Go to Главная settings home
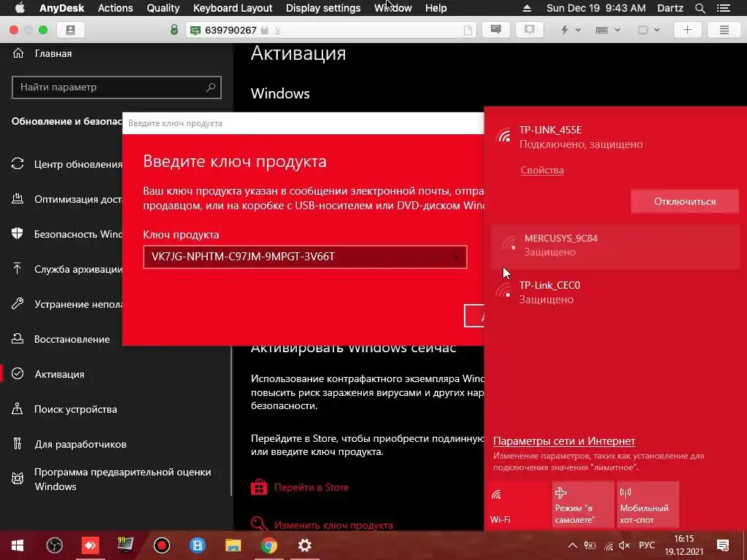 tap(42, 53)
